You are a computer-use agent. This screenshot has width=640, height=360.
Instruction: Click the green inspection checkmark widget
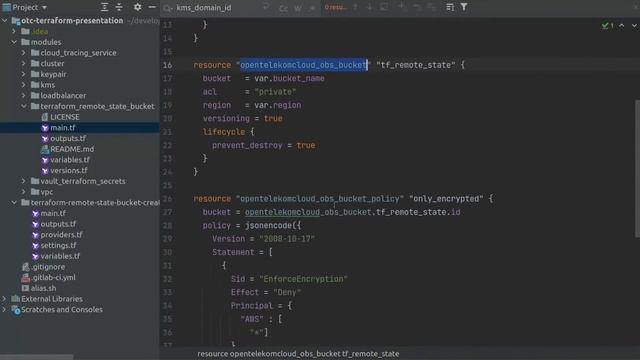[607, 25]
